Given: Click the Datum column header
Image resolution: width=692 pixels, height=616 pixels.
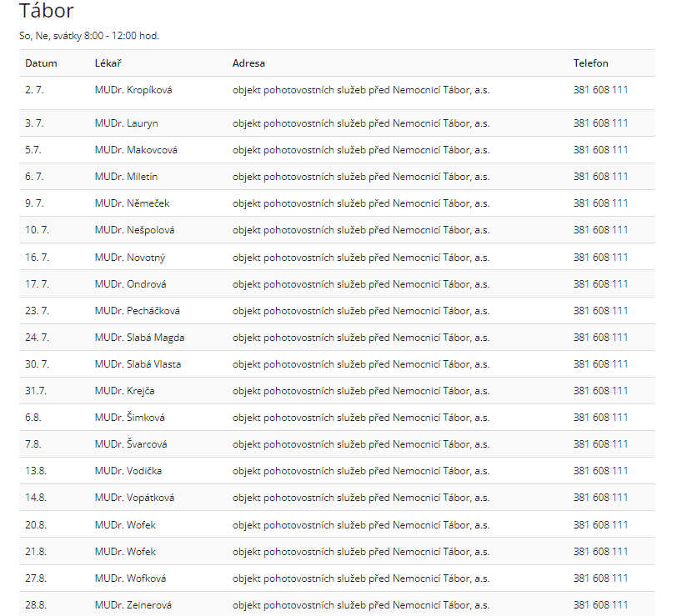Looking at the screenshot, I should pos(41,63).
